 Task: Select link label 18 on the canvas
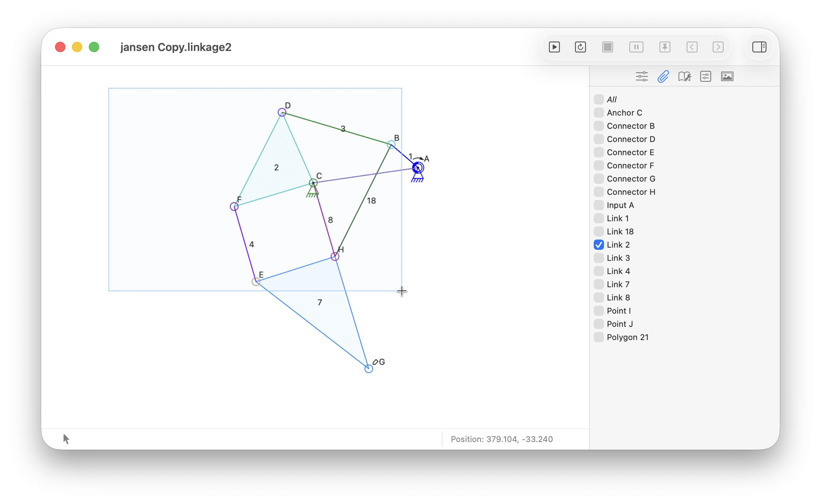(x=371, y=201)
